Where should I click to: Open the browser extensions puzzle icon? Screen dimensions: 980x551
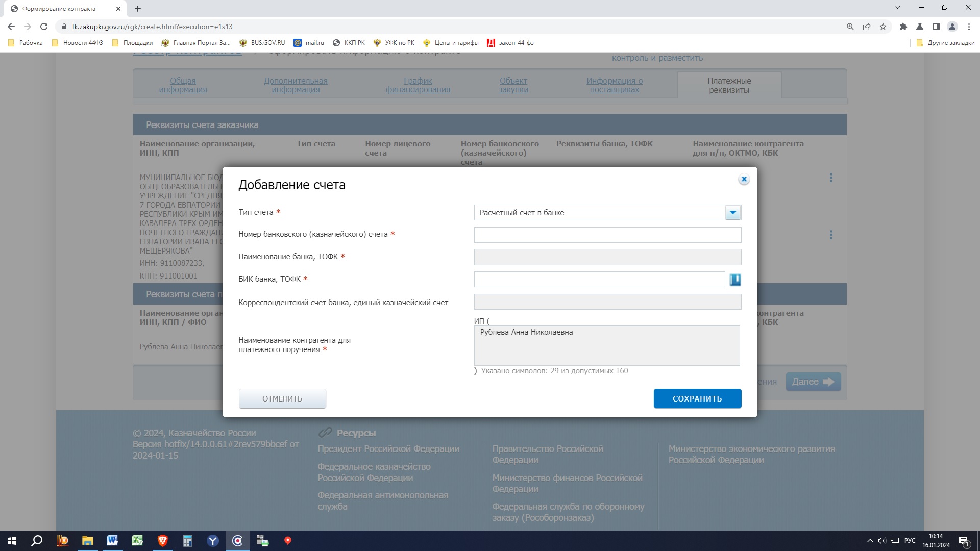pyautogui.click(x=903, y=27)
